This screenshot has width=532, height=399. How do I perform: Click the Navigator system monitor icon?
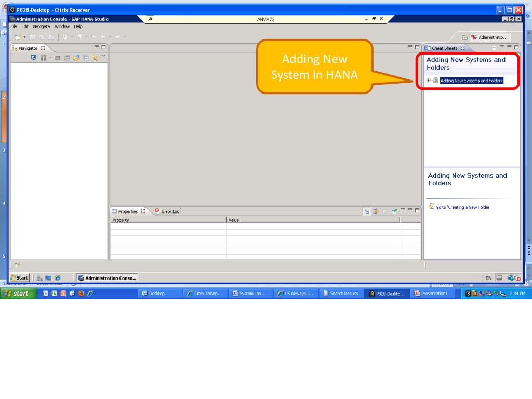point(34,58)
